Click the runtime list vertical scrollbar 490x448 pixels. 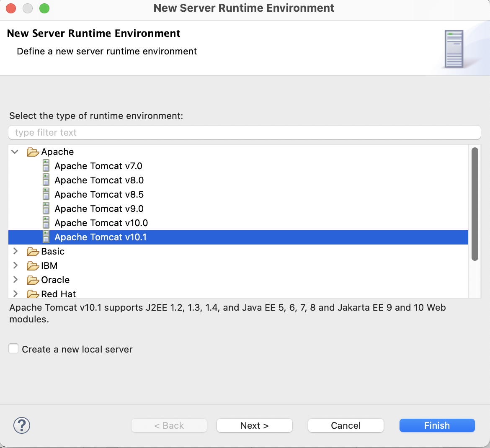click(475, 204)
